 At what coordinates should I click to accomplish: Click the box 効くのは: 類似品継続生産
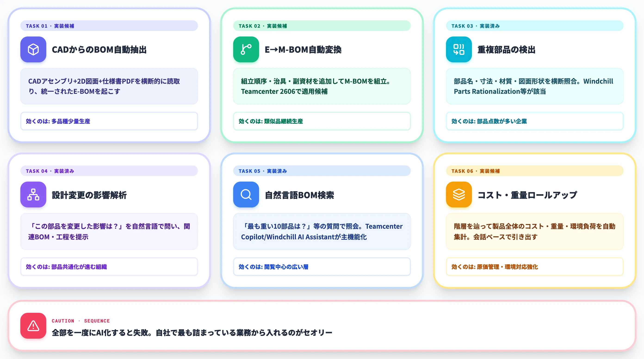pos(322,121)
